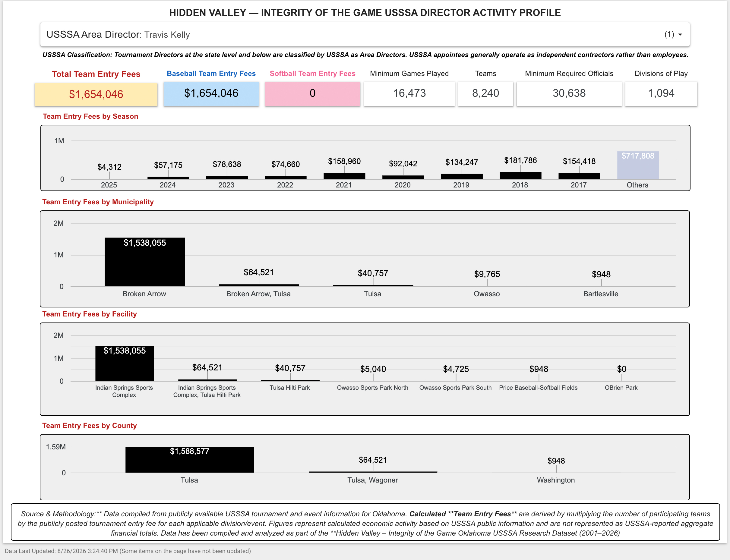The image size is (730, 560).
Task: Click the $5,040 label for Owasso Sports Park North
Action: pyautogui.click(x=373, y=369)
